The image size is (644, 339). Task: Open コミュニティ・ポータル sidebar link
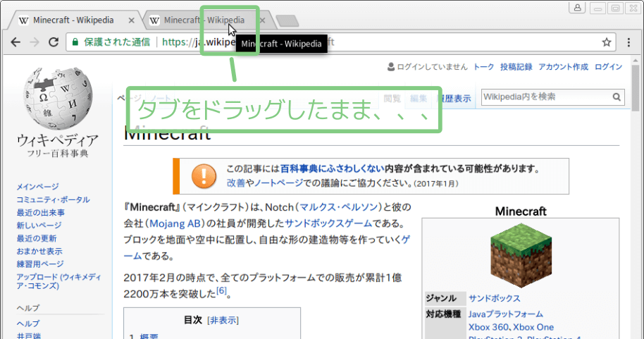click(53, 199)
